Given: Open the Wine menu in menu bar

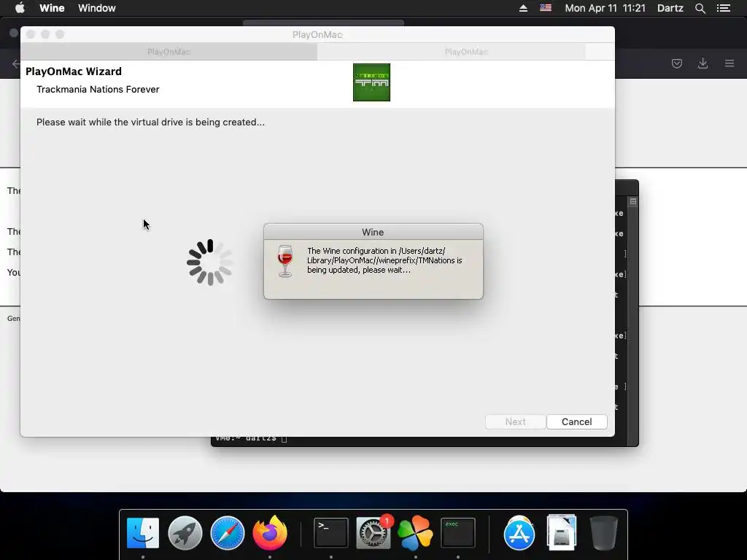Looking at the screenshot, I should [52, 8].
